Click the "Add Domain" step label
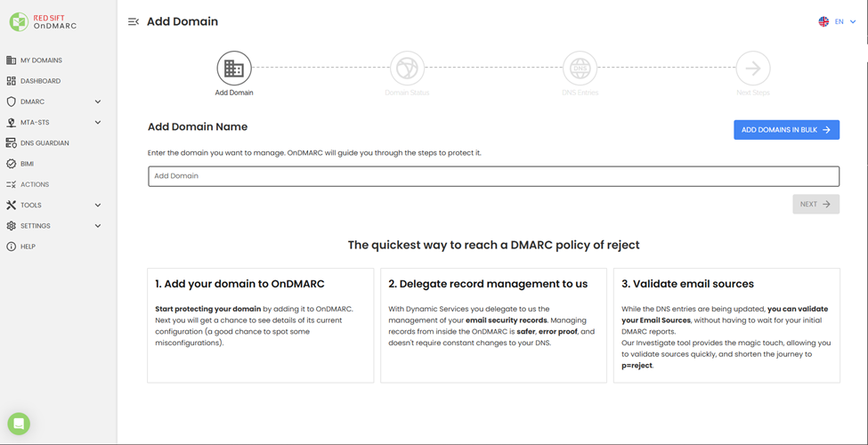868x445 pixels. [234, 93]
